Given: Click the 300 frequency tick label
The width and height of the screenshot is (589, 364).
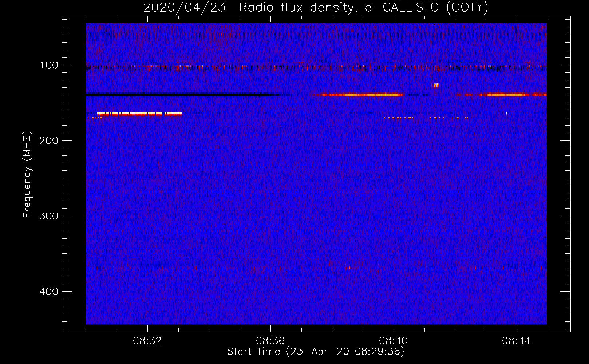Looking at the screenshot, I should pos(49,216).
